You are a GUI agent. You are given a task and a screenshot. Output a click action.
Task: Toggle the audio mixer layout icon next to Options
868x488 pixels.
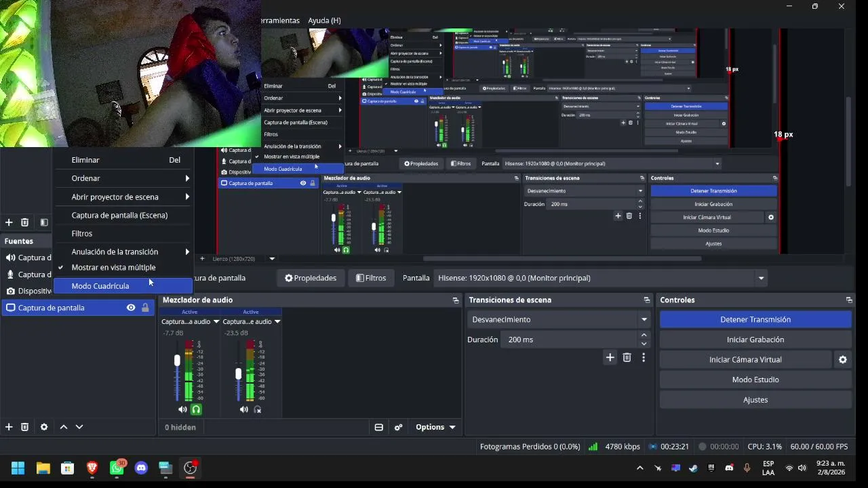point(379,427)
